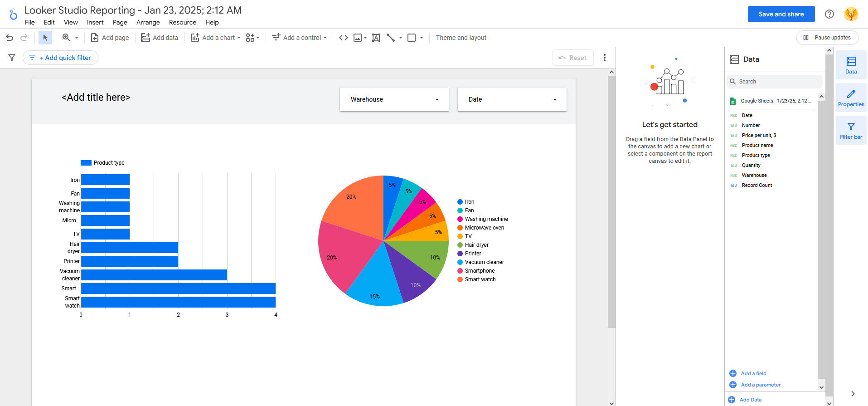Click the Vacuum cleaner bar in chart
868x406 pixels.
pos(154,275)
